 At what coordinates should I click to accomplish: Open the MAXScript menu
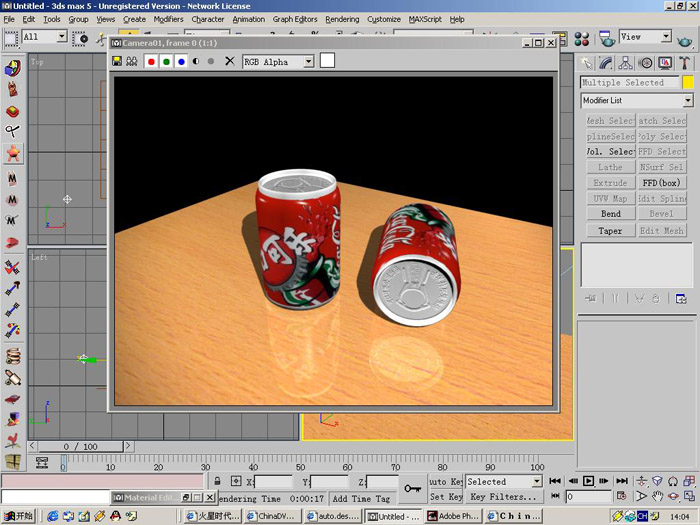(x=425, y=19)
